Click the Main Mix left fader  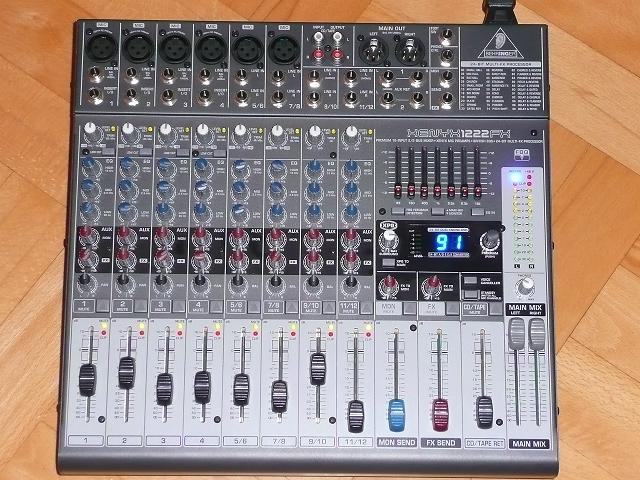[516, 334]
